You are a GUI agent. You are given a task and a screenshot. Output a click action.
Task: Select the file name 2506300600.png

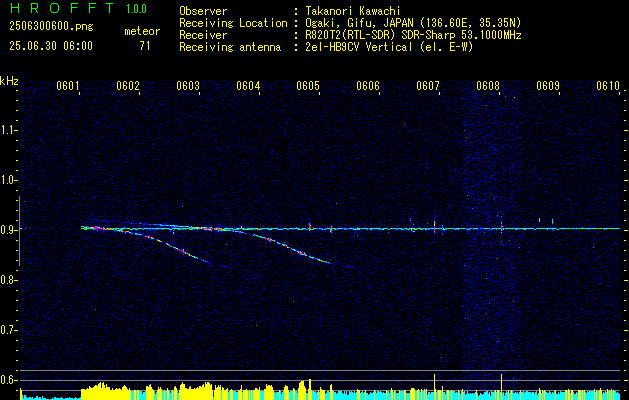coord(51,26)
